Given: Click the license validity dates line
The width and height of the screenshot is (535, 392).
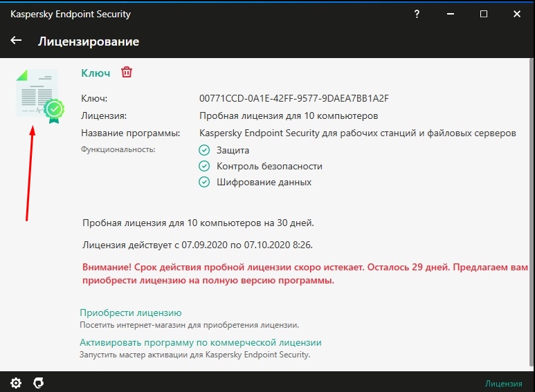Looking at the screenshot, I should tap(197, 245).
